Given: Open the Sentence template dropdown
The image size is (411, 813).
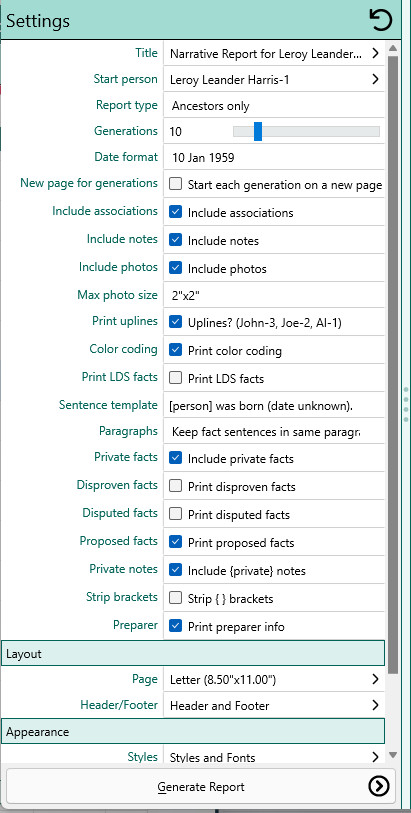Looking at the screenshot, I should tap(274, 406).
